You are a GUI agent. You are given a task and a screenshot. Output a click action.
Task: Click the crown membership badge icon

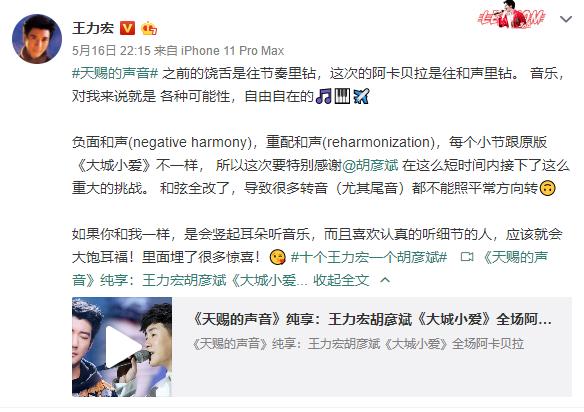coord(149,28)
